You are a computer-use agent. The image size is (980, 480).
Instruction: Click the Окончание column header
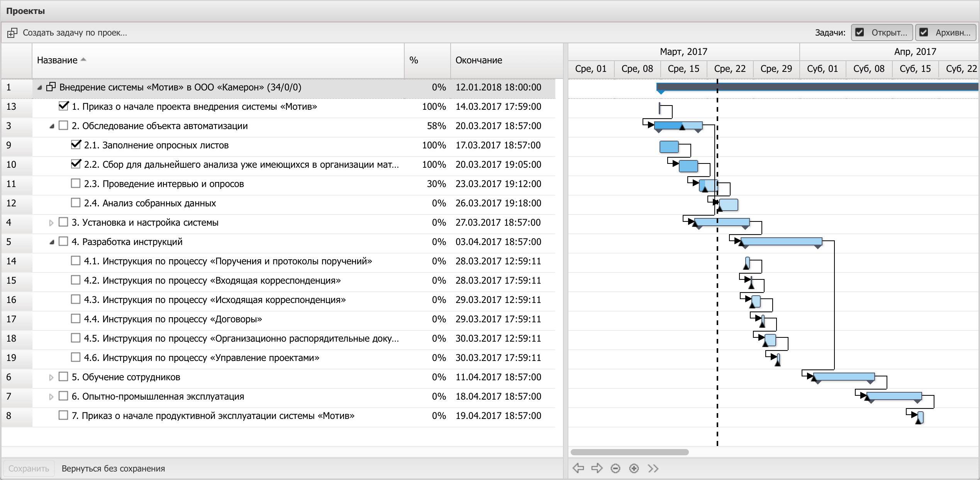point(507,60)
